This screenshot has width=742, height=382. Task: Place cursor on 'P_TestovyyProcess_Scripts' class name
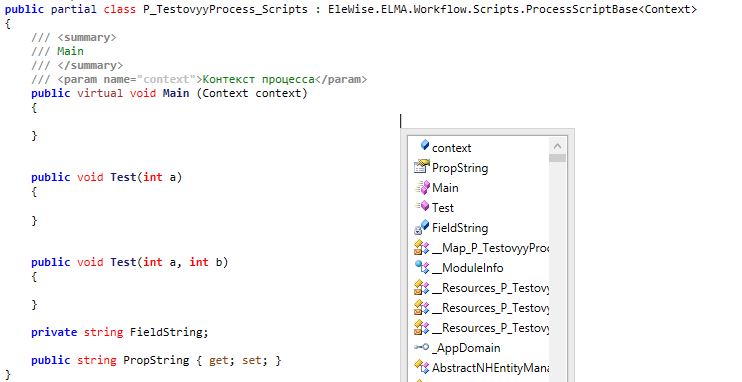[x=225, y=9]
